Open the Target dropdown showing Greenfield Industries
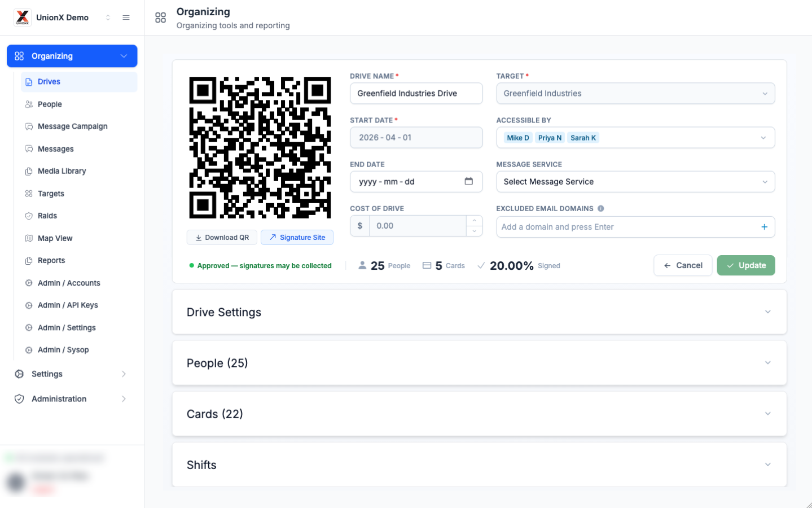Screen dimensions: 812x508 (x=635, y=94)
